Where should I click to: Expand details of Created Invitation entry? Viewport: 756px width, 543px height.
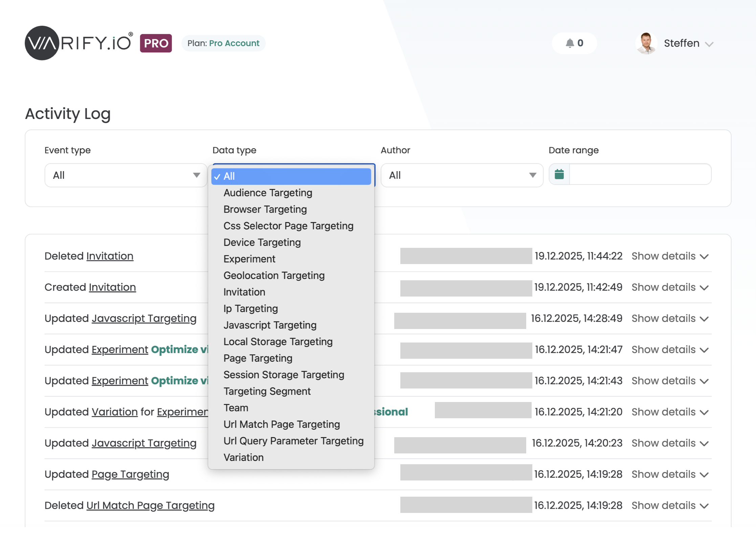pyautogui.click(x=670, y=287)
